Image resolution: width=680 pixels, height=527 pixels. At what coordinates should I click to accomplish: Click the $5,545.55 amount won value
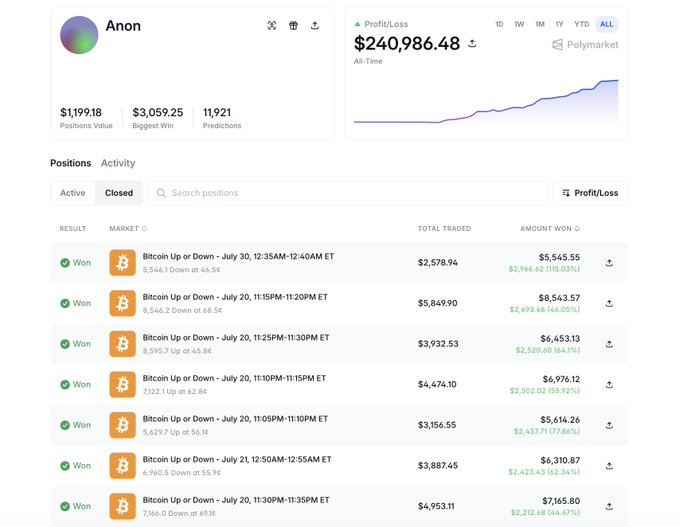click(x=559, y=257)
